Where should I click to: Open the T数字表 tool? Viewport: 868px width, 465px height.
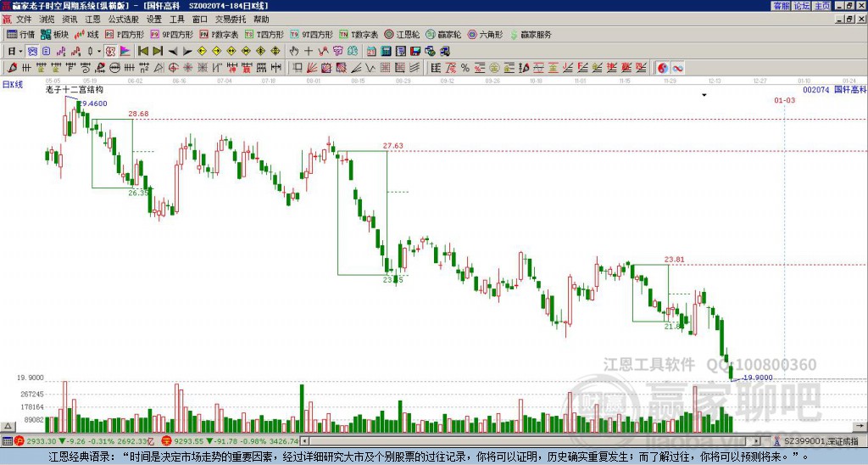pyautogui.click(x=359, y=34)
